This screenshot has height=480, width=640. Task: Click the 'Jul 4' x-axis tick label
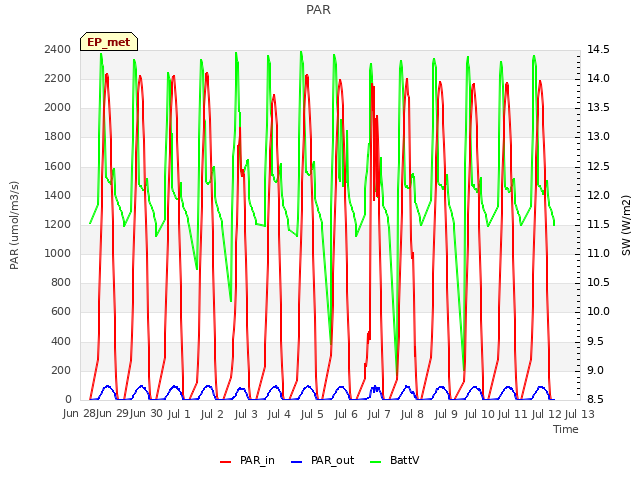(x=279, y=414)
